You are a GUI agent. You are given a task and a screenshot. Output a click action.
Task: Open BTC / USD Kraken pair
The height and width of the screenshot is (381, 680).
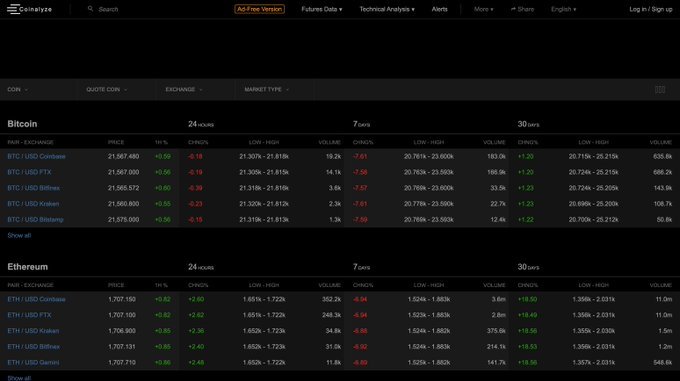click(33, 204)
